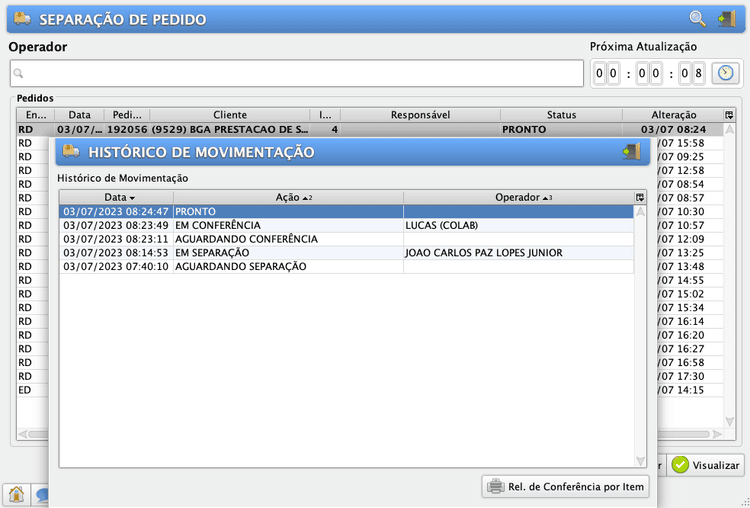Click Status column header in Pedidos
This screenshot has width=750, height=508.
(x=562, y=115)
